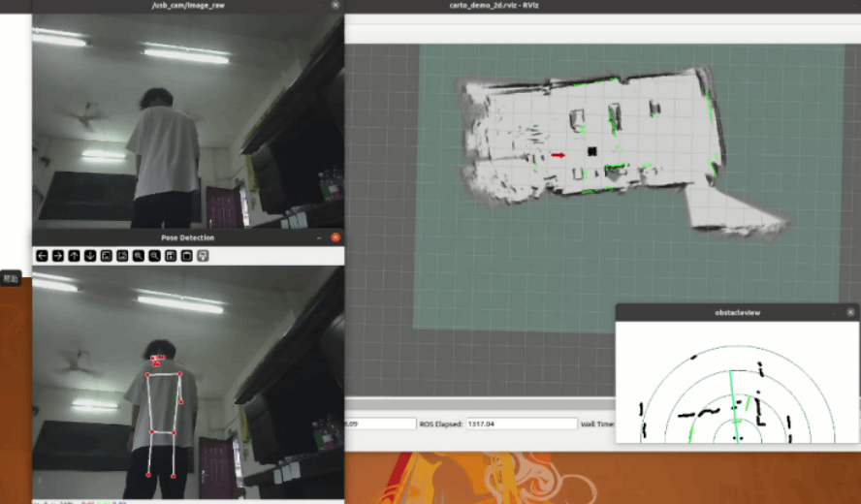Close the /usb_cam/image_raw window

coord(335,5)
